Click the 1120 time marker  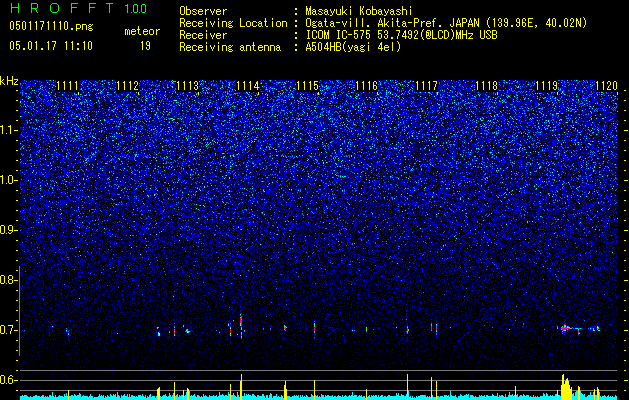click(607, 86)
